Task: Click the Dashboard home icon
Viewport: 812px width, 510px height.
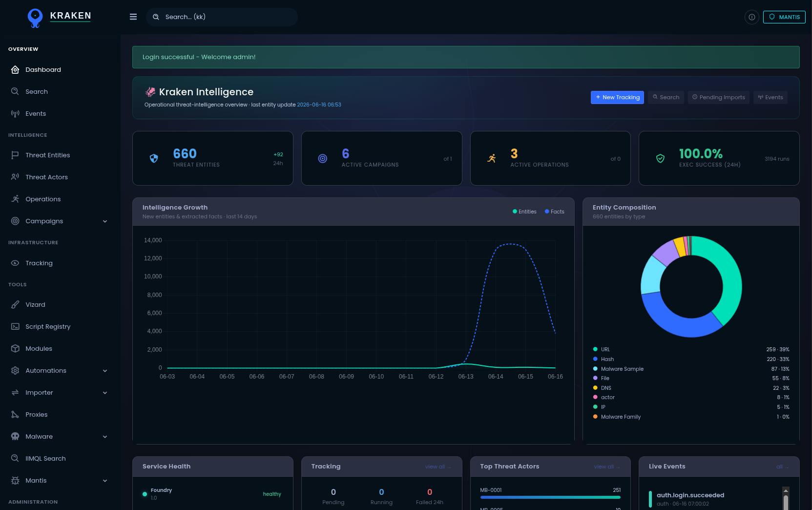Action: 15,70
